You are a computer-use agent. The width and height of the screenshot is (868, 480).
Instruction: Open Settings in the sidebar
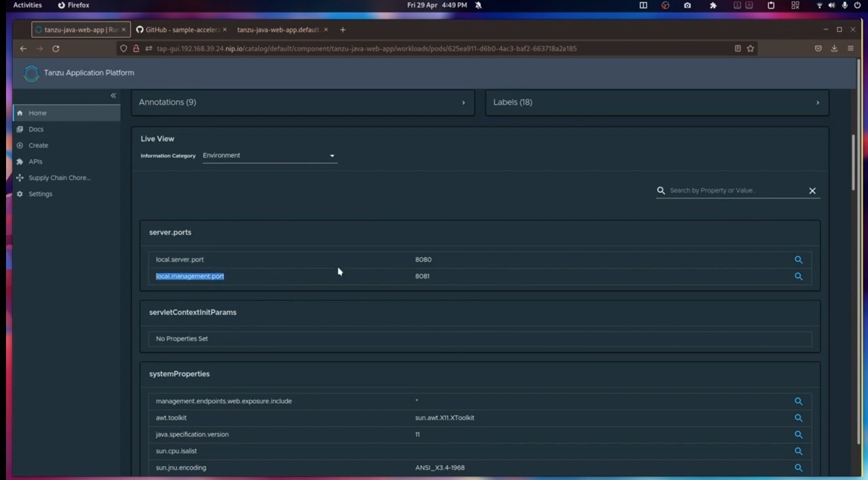pos(67,194)
